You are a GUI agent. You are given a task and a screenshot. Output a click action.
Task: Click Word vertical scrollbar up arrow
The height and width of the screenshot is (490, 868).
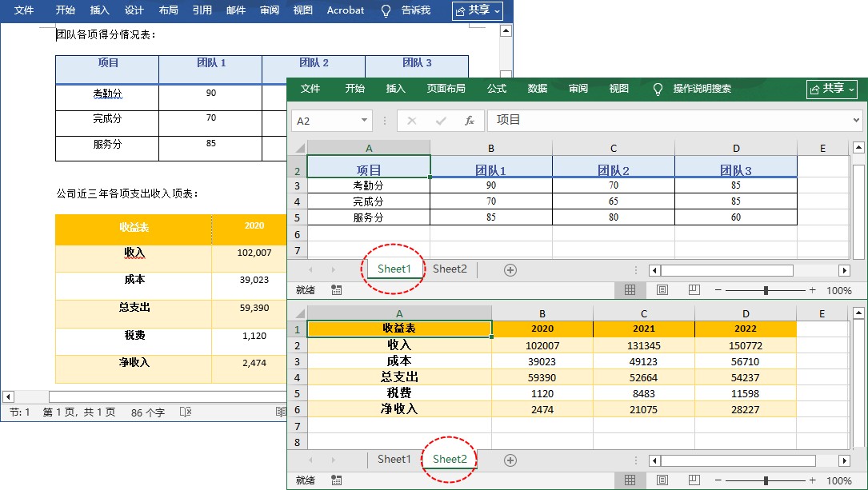click(x=506, y=31)
